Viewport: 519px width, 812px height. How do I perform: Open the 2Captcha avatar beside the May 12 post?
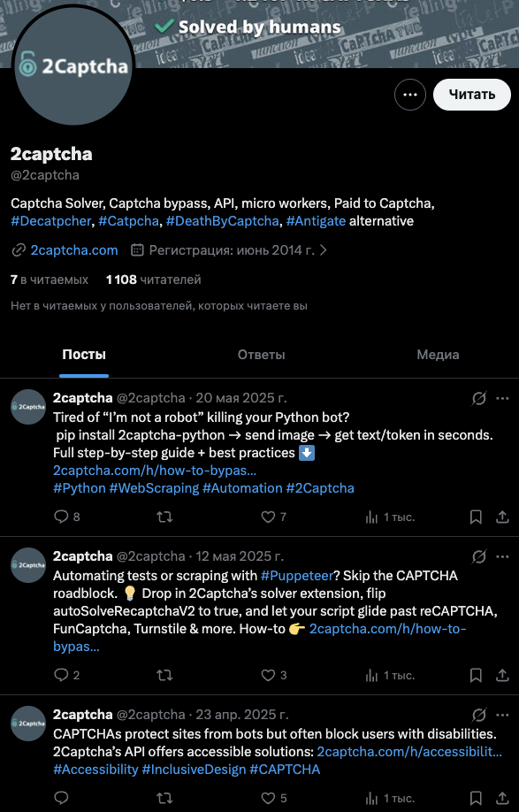[x=28, y=565]
